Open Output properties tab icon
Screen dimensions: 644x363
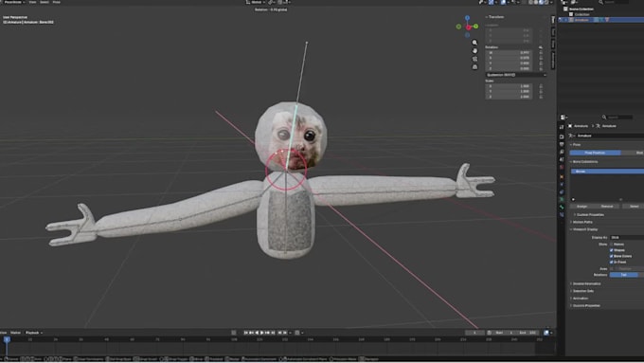coord(562,144)
